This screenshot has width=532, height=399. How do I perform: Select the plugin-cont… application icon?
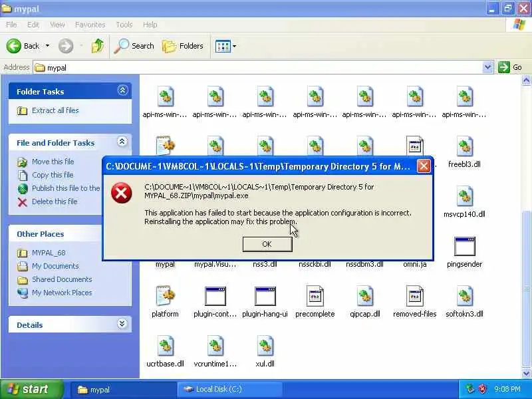pos(215,296)
